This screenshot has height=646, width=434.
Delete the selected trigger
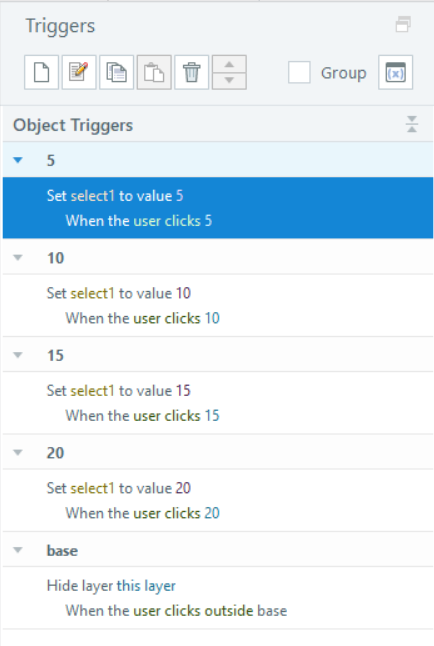click(x=191, y=73)
